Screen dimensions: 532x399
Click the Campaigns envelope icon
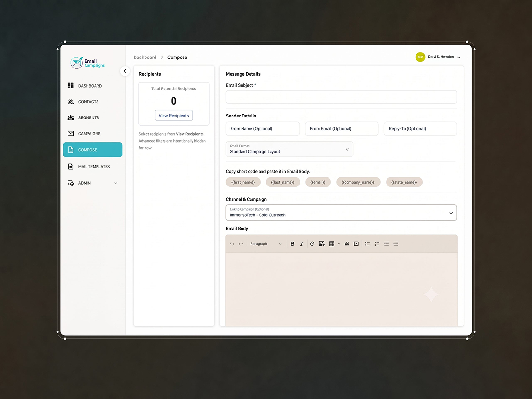click(x=70, y=133)
